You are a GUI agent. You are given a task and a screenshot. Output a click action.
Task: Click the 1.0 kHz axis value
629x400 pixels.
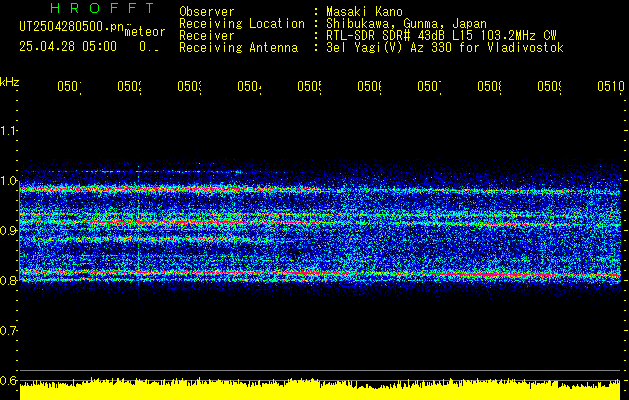8,181
